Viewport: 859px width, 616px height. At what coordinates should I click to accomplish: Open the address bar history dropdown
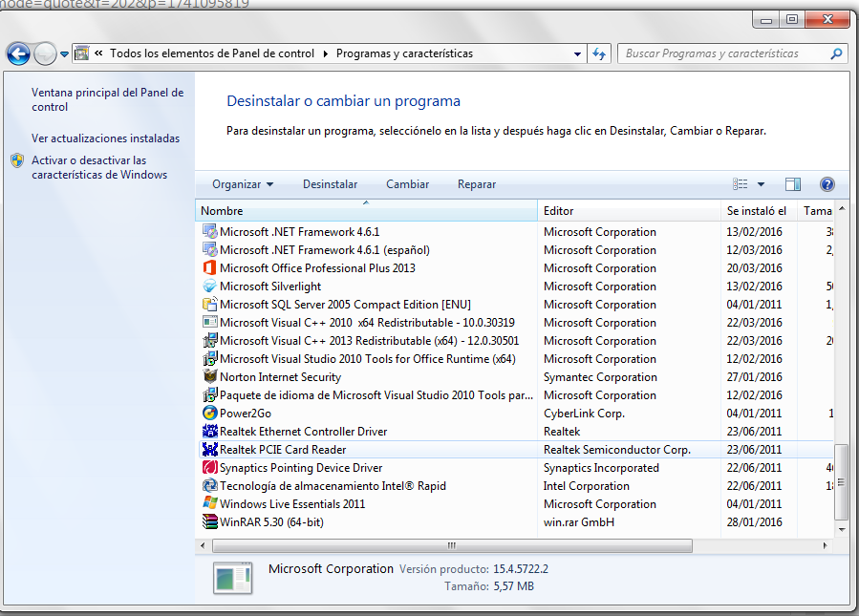coord(578,53)
